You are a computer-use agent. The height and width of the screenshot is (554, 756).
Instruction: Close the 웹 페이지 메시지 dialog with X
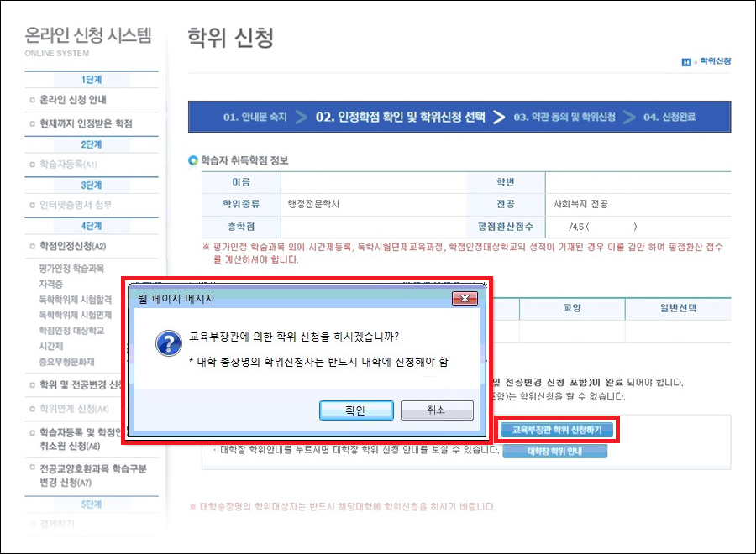pos(464,298)
